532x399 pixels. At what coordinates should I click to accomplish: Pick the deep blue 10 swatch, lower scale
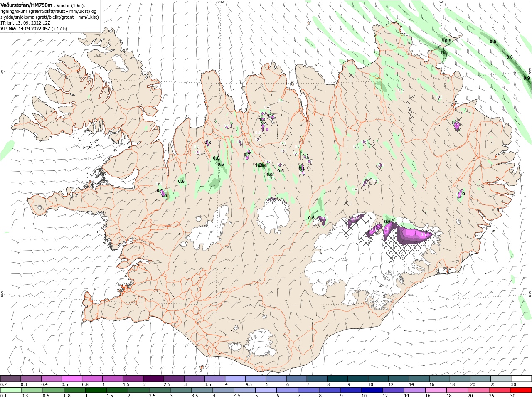372,390
